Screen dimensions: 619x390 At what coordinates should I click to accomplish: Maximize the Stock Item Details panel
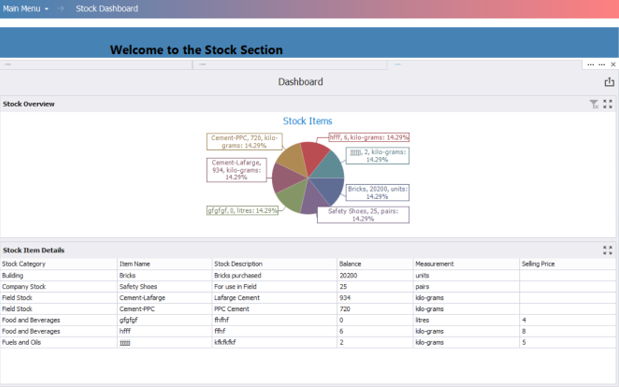[608, 250]
